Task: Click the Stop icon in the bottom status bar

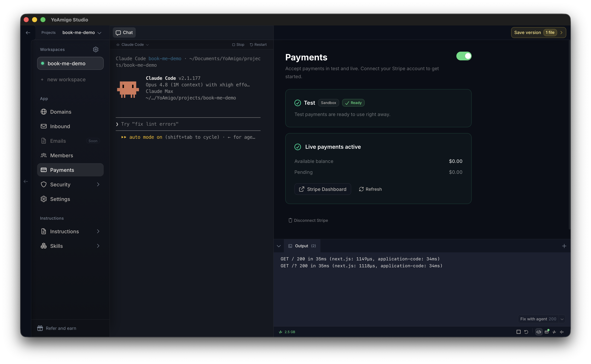Action: 518,332
